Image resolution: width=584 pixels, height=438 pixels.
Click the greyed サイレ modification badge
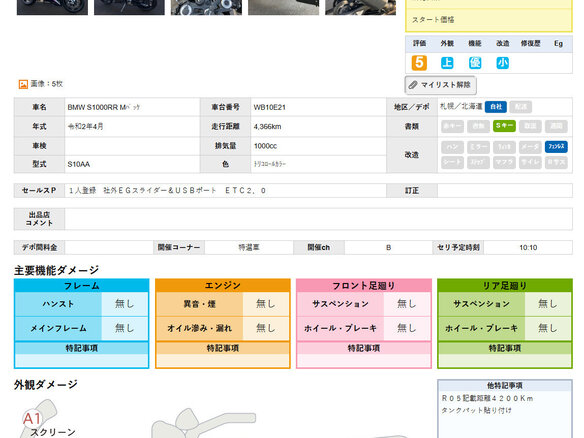tap(530, 162)
